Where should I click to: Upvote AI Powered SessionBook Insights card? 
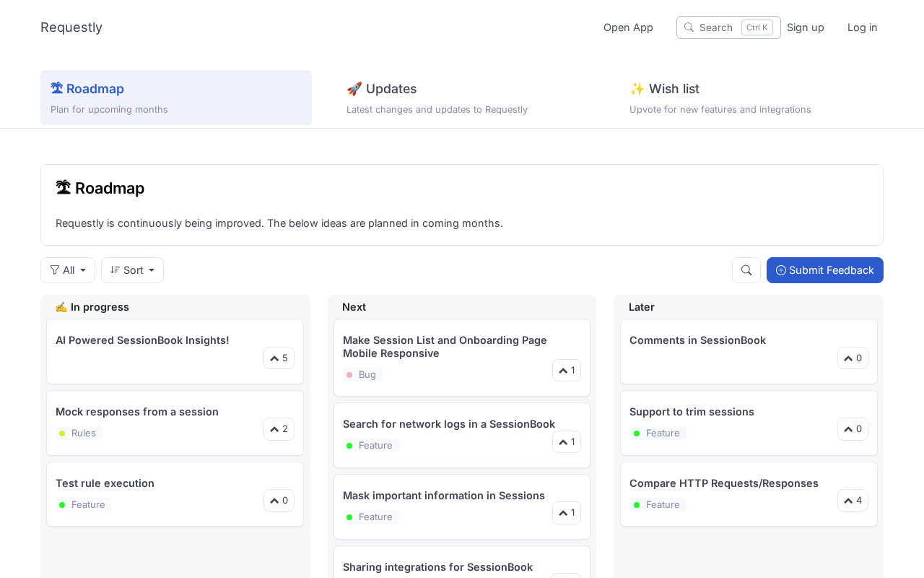(x=279, y=358)
